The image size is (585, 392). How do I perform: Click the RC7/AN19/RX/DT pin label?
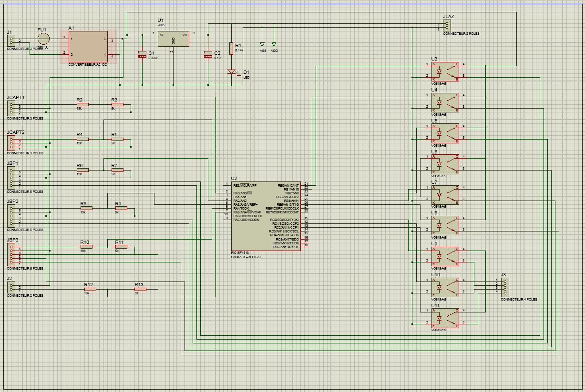pyautogui.click(x=286, y=247)
